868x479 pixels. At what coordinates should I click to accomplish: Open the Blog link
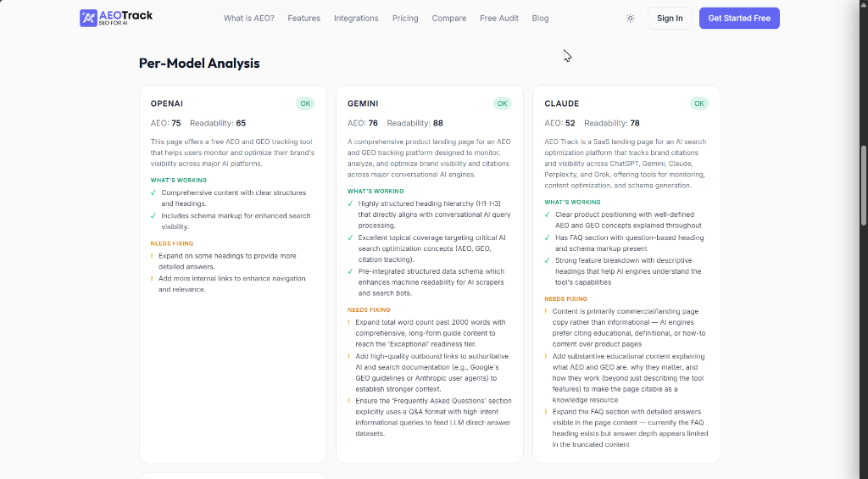540,19
